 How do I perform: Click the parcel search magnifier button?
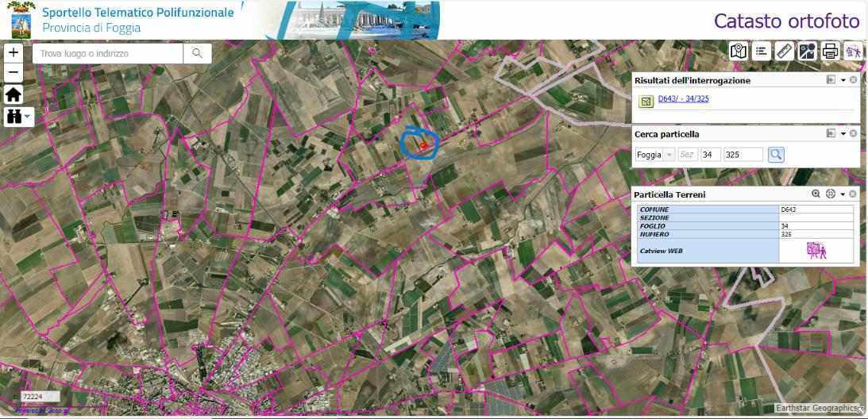[776, 155]
